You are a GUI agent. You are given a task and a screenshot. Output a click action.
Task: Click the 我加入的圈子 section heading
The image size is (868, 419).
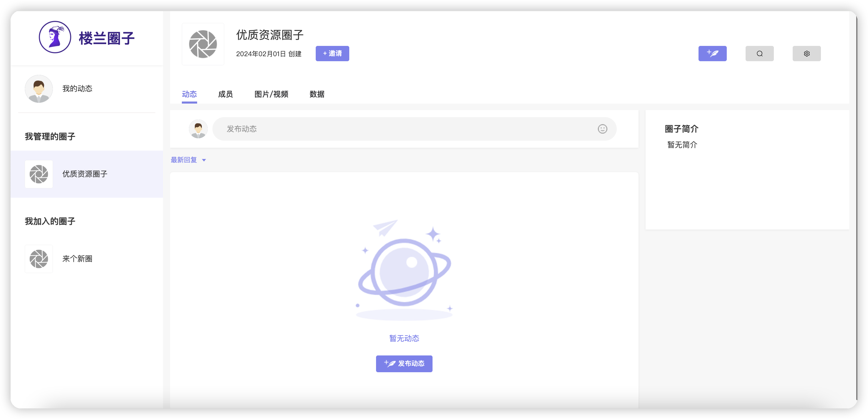[x=50, y=221]
